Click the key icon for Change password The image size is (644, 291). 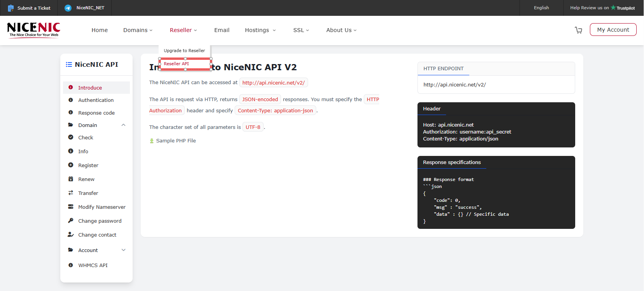[71, 221]
